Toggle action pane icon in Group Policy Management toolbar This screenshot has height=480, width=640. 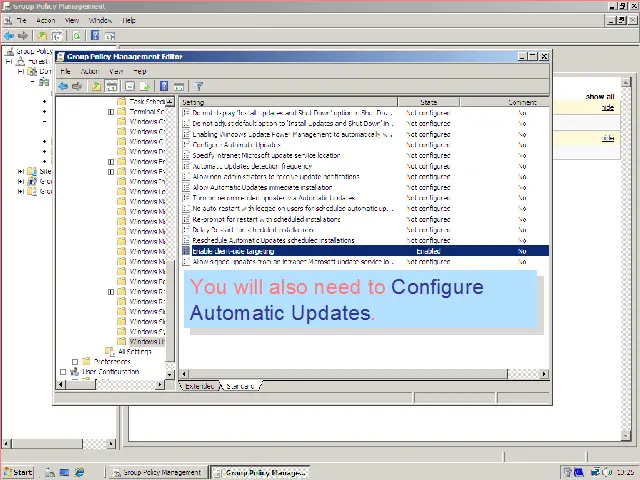pyautogui.click(x=110, y=36)
